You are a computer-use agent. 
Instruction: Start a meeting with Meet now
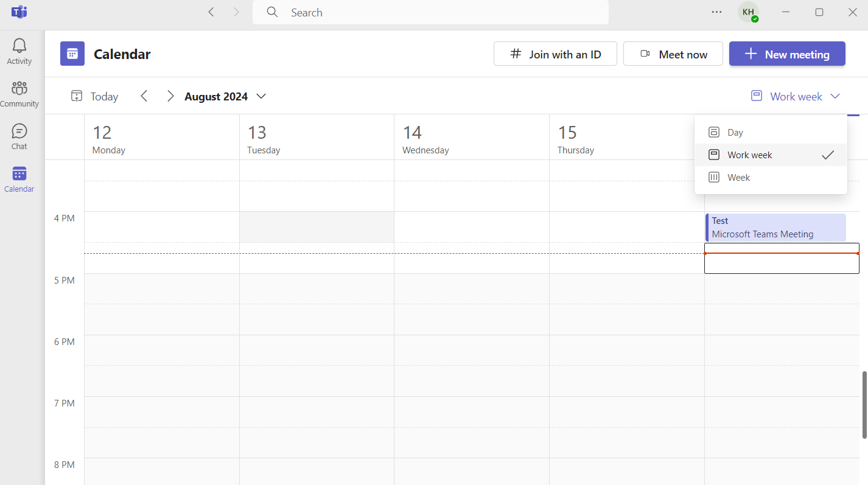pos(673,54)
